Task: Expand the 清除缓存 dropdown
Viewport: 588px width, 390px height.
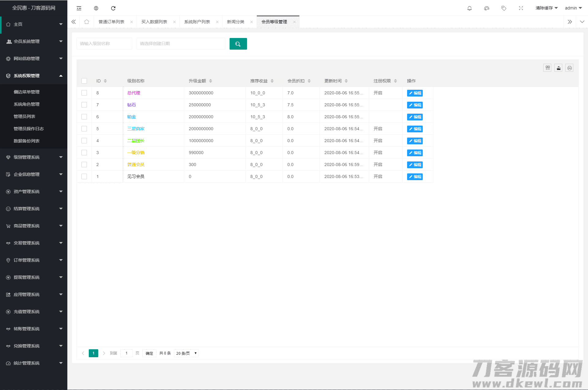Action: coord(546,8)
